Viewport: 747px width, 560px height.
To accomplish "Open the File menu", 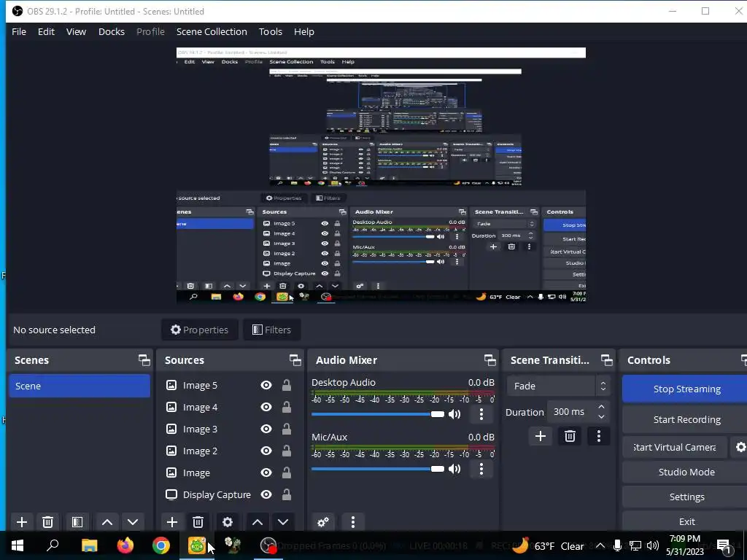I will tap(19, 32).
